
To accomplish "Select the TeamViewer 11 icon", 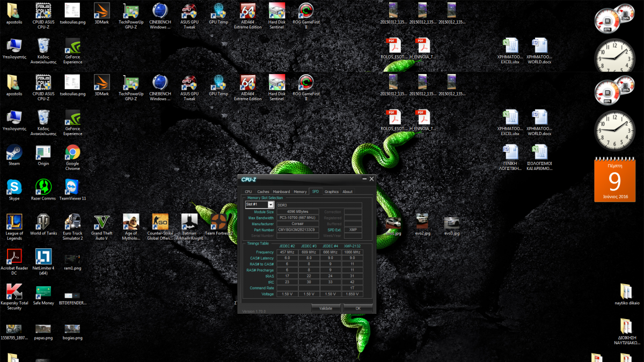I will pyautogui.click(x=72, y=189).
